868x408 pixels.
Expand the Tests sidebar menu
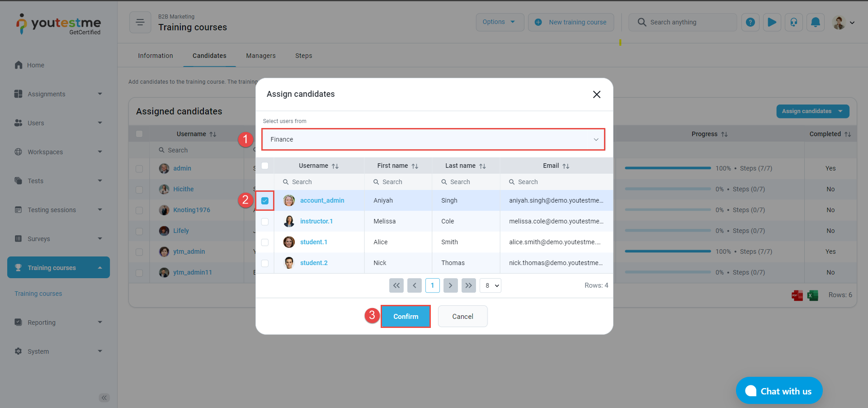pyautogui.click(x=58, y=181)
